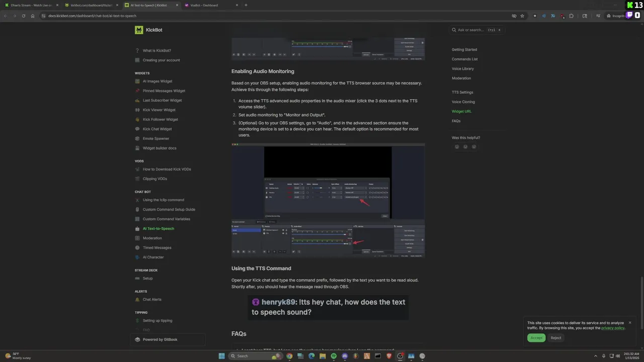Viewport: 644px width, 362px height.
Task: Click the Kick Viewer Widget icon
Action: click(x=137, y=110)
